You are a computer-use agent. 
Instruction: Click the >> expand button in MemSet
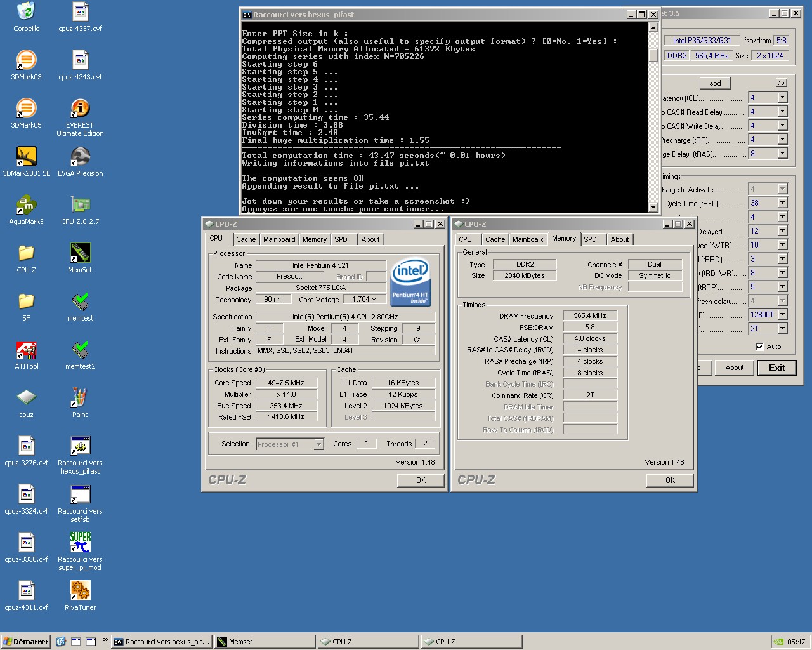782,83
